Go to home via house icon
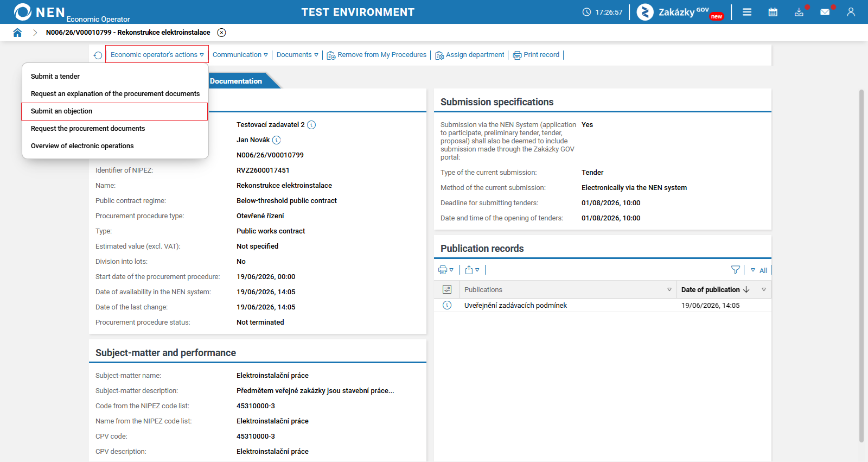The width and height of the screenshot is (868, 462). click(17, 33)
